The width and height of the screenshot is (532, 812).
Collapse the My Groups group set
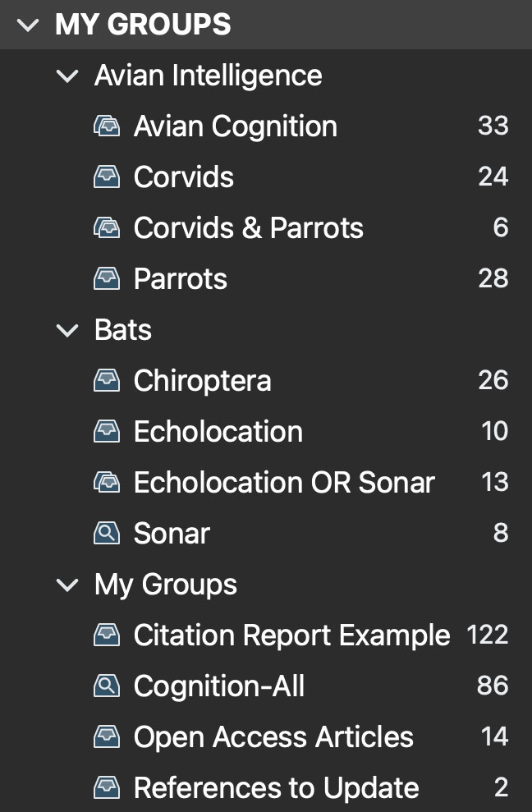66,585
